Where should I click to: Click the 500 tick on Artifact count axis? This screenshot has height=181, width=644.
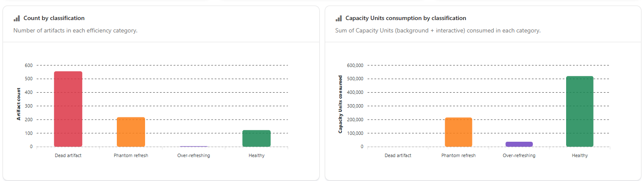pyautogui.click(x=29, y=79)
